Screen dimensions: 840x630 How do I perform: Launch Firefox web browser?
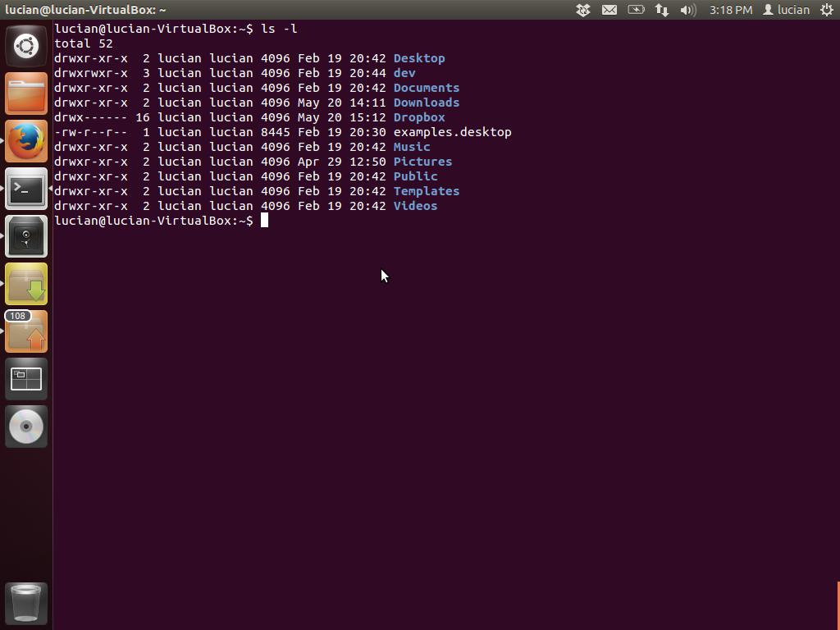26,141
